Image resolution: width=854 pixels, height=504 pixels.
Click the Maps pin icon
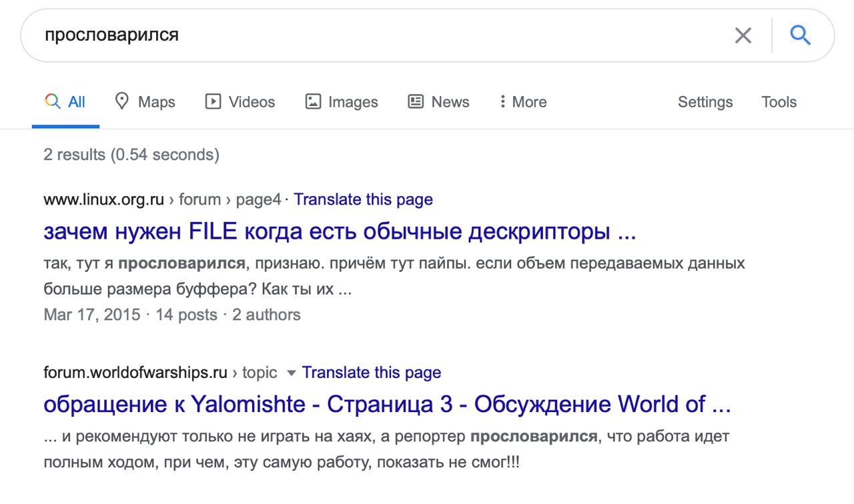121,101
